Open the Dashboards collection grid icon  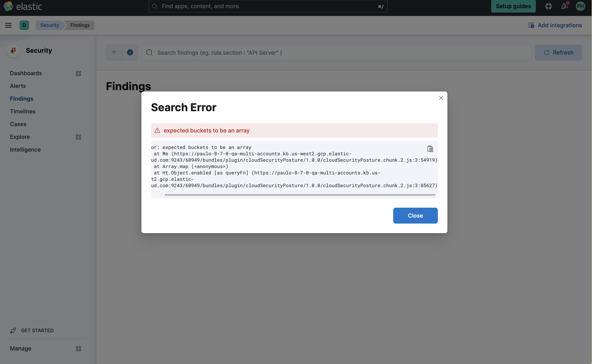78,73
